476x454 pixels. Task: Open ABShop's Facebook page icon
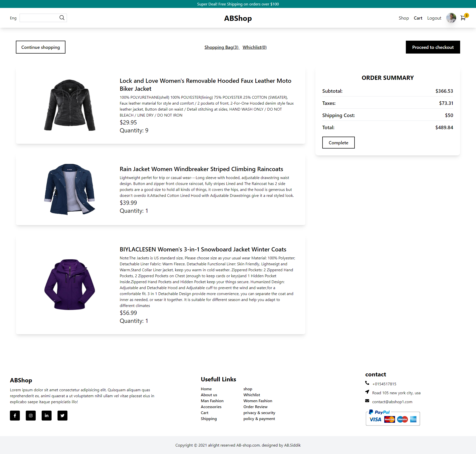point(15,416)
